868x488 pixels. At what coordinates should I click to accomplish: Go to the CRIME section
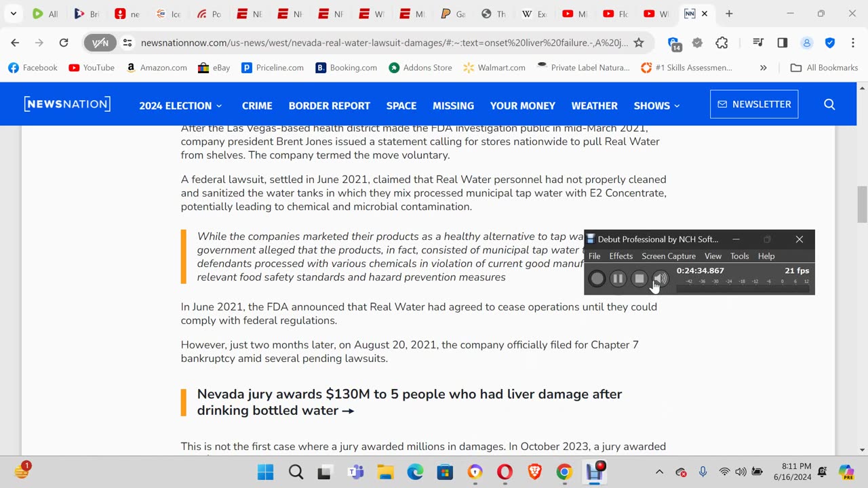pos(257,106)
